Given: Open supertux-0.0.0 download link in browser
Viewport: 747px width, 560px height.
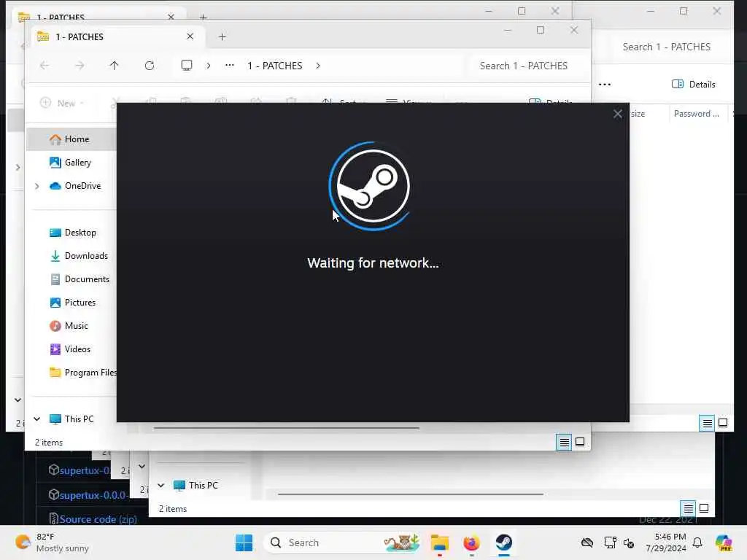Looking at the screenshot, I should click(x=93, y=495).
